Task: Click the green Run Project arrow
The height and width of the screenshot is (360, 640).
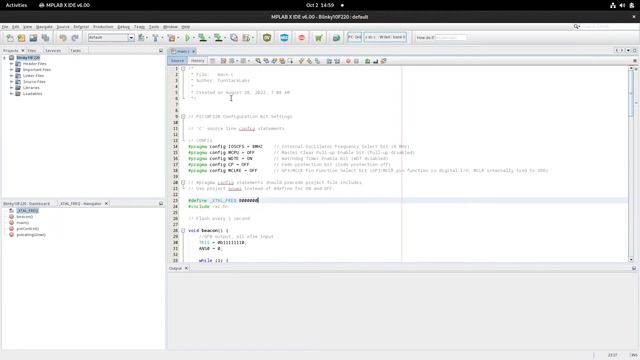Action: (x=188, y=38)
